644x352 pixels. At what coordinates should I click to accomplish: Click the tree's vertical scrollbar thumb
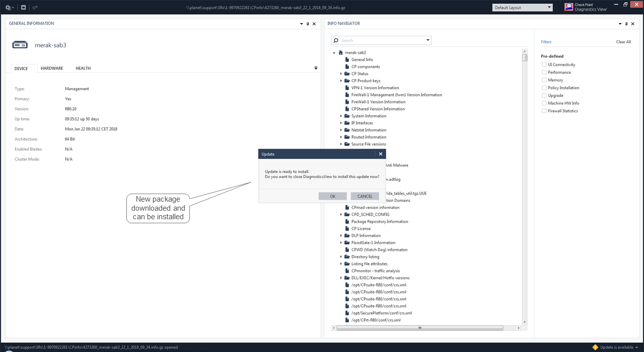(525, 57)
